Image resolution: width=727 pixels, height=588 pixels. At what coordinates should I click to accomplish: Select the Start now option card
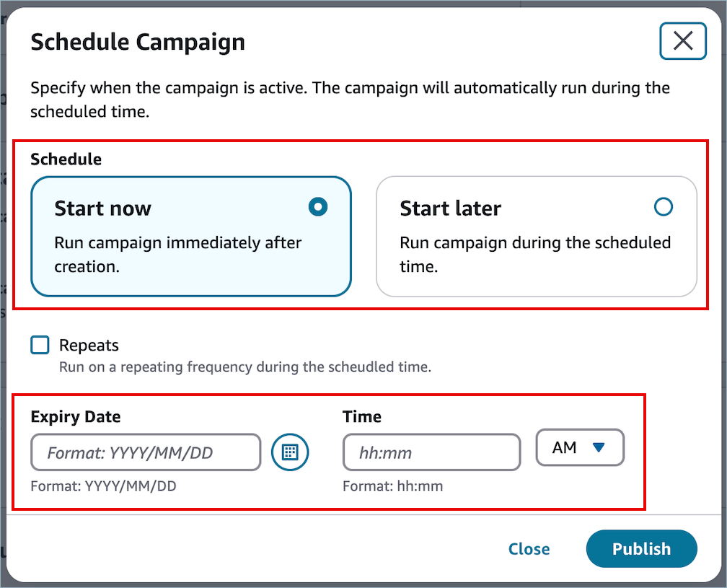point(190,236)
